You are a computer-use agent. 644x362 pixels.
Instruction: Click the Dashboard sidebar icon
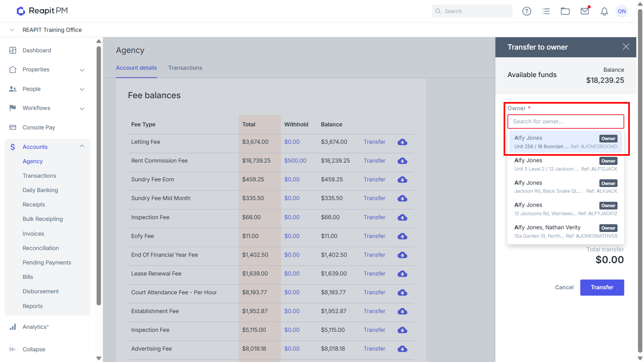13,50
